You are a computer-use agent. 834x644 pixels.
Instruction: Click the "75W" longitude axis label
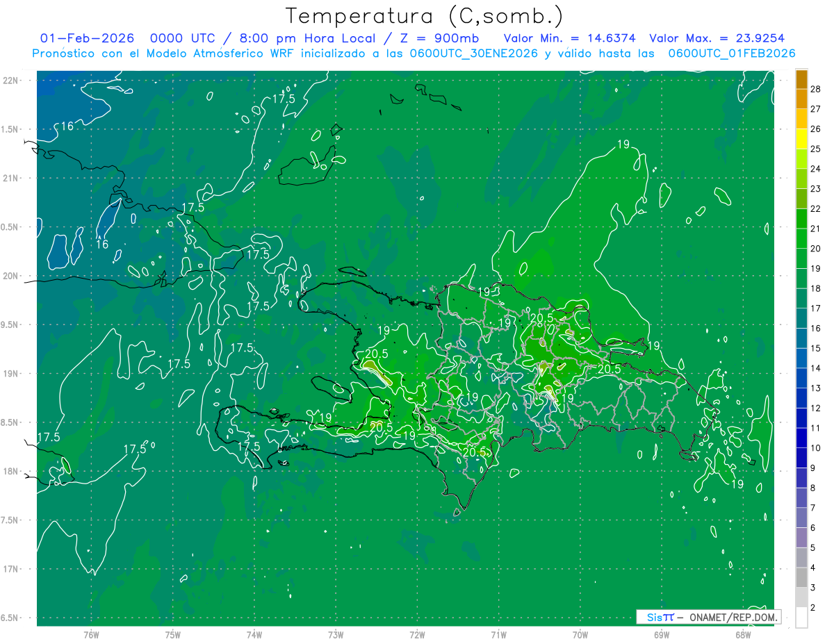pyautogui.click(x=173, y=634)
